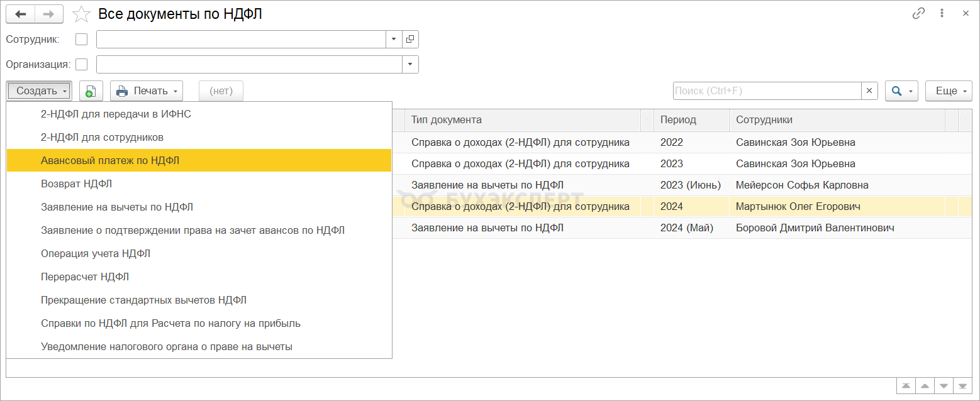Image resolution: width=980 pixels, height=401 pixels.
Task: Click the Создать button
Action: coord(39,91)
